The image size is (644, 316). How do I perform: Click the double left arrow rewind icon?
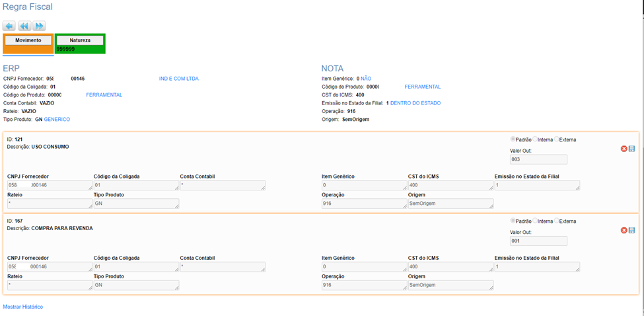pyautogui.click(x=24, y=26)
